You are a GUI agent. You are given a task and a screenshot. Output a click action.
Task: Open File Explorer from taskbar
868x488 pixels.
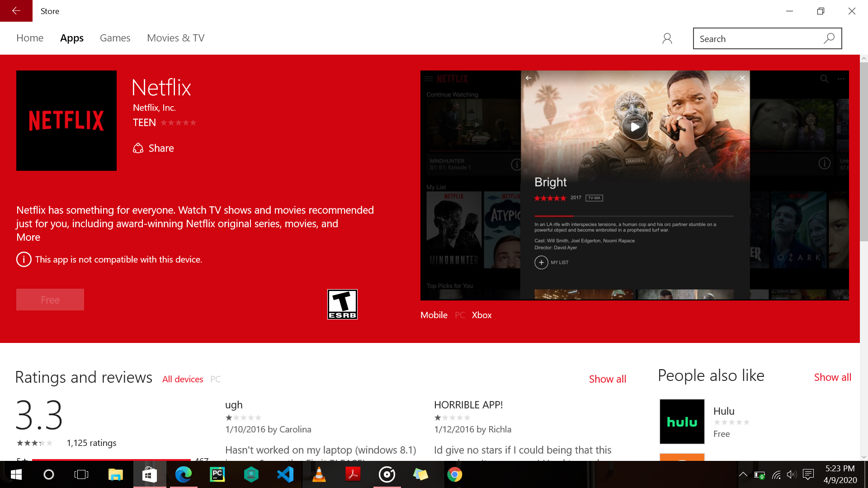[115, 474]
